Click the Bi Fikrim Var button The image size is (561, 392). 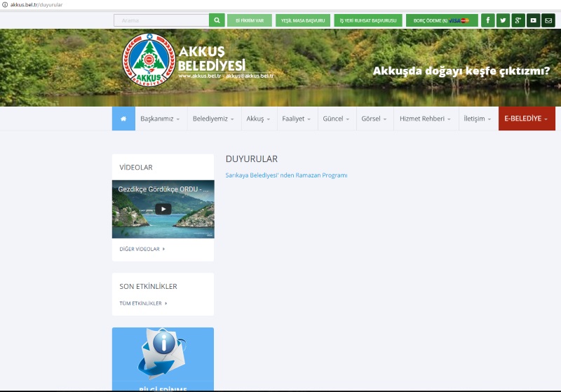tap(250, 20)
